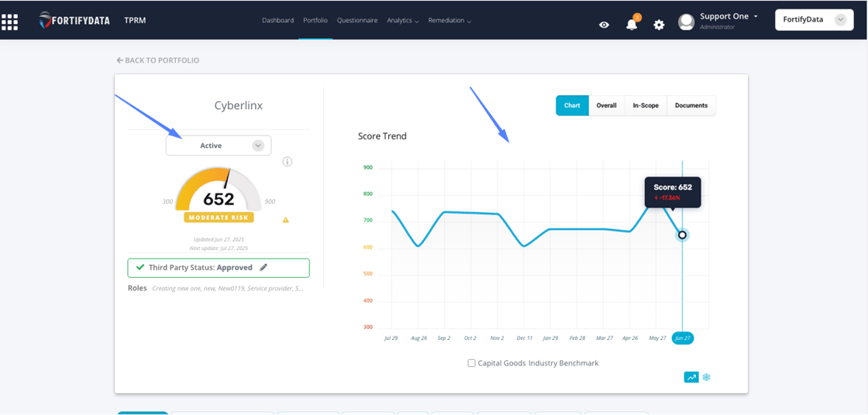
Task: Click the Apr 26 axis label
Action: pos(631,338)
